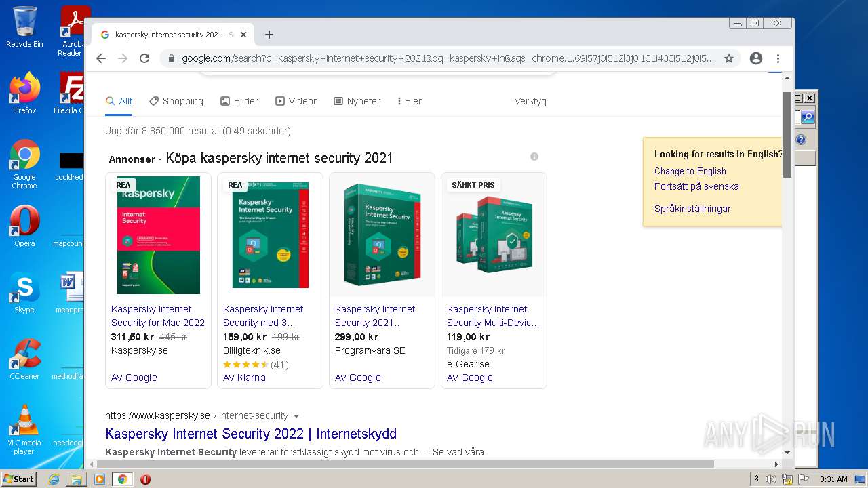Click the 4.5-star rating on Billigteknik ad
This screenshot has width=868, height=488.
tap(245, 365)
